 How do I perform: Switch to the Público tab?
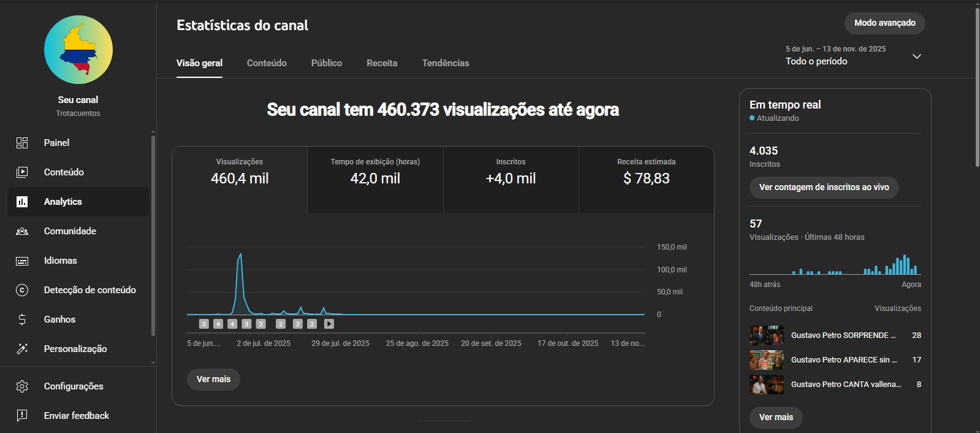click(327, 63)
